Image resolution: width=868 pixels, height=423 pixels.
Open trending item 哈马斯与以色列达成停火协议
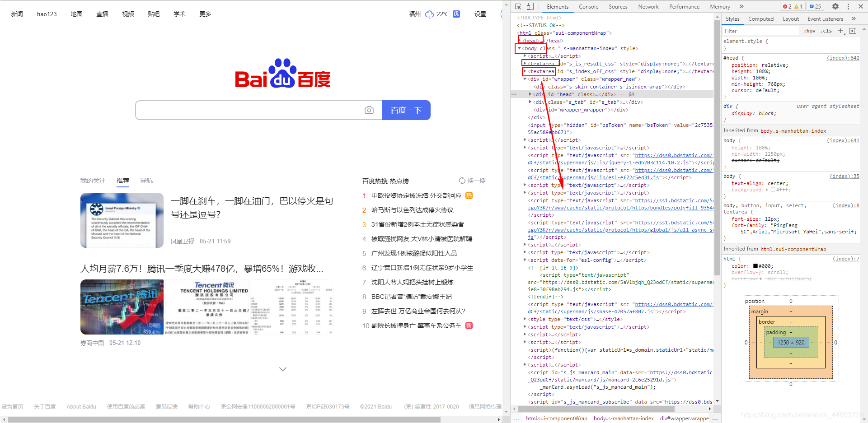pos(412,210)
